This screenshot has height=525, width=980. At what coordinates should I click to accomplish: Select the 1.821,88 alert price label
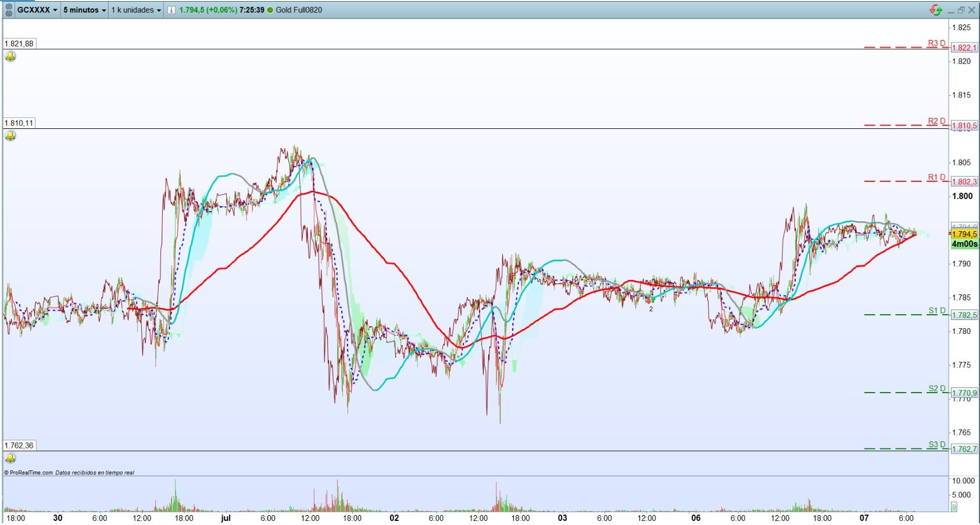point(19,44)
